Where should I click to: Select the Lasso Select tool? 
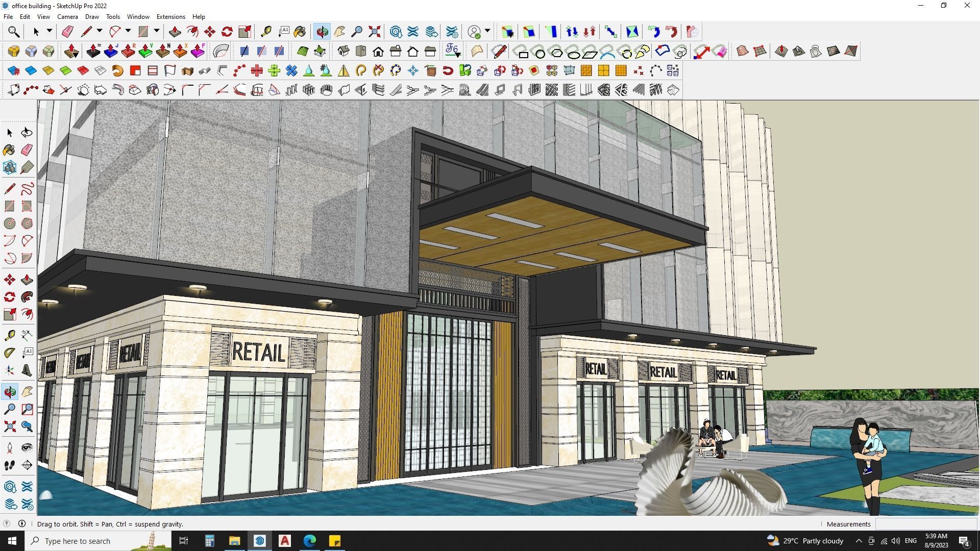(x=27, y=133)
